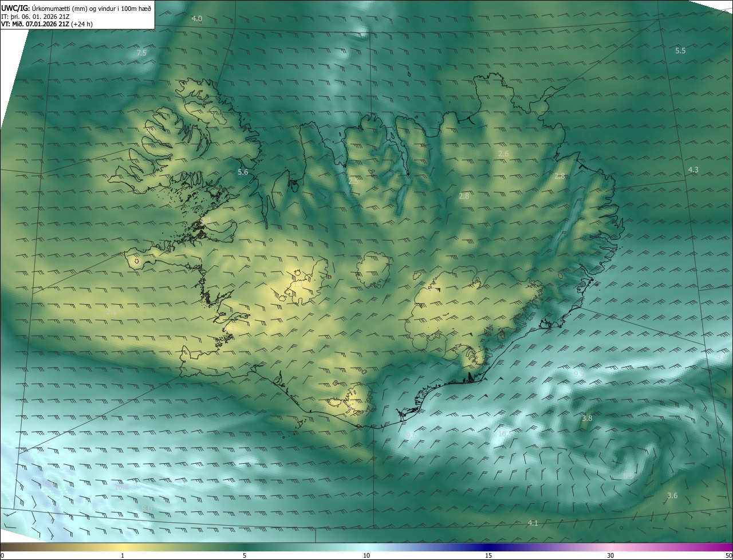Select the 7.5 value label
Screen dimensions: 733x560
coord(142,53)
